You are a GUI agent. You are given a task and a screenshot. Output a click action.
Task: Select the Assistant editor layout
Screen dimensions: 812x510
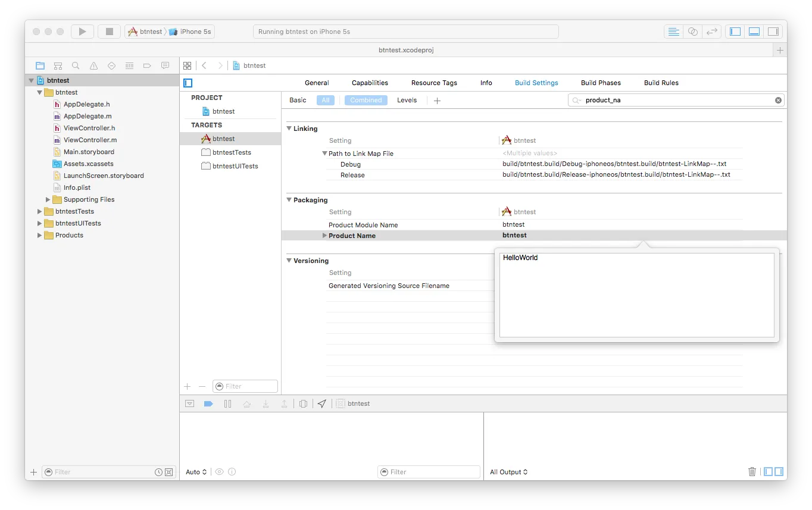coord(692,32)
